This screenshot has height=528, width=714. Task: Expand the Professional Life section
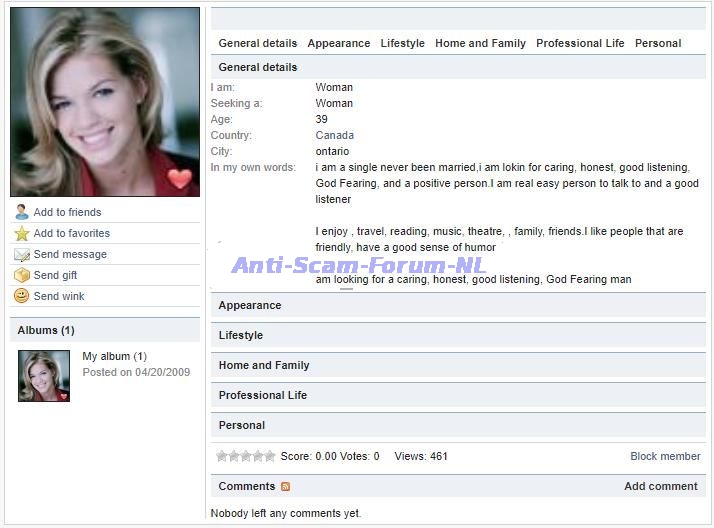263,396
